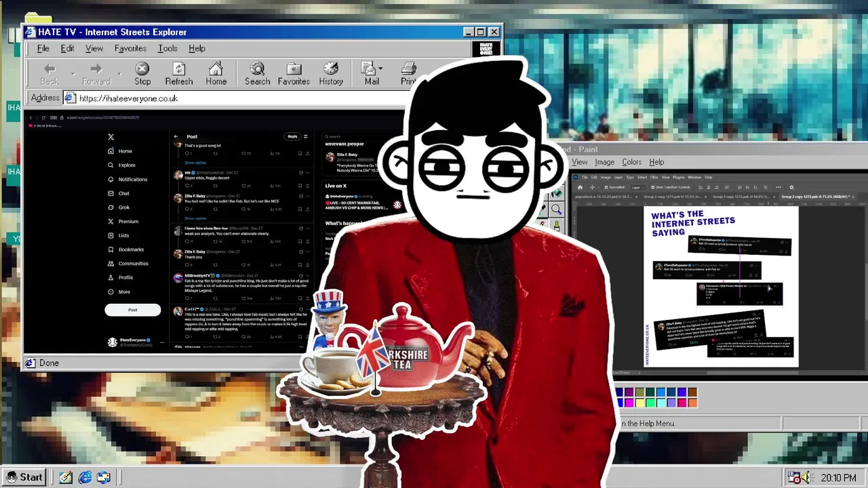Click the Grok icon in X sidebar
Viewport: 868px width, 488px height.
[111, 207]
